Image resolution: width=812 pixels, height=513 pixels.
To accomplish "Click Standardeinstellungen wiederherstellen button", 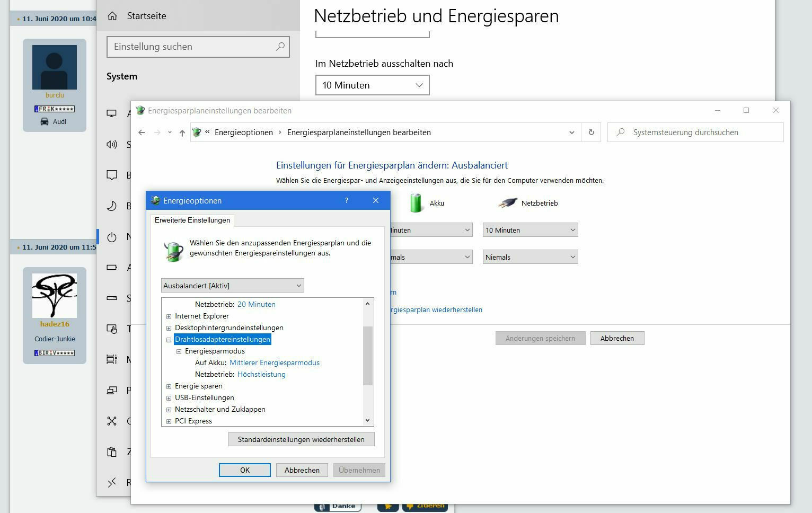I will 301,439.
